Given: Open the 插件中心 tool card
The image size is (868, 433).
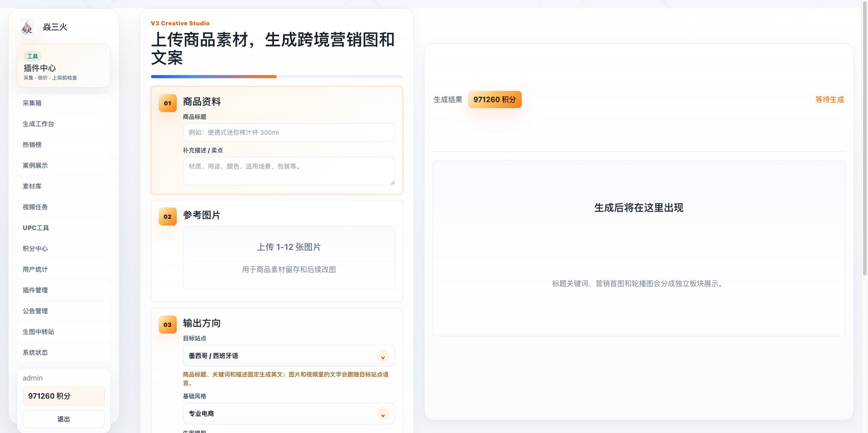Looking at the screenshot, I should pos(64,66).
